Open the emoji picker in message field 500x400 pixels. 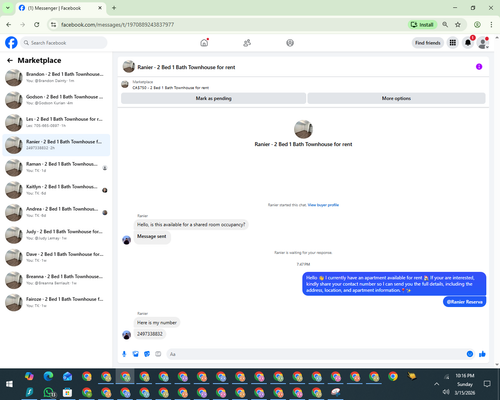(470, 354)
